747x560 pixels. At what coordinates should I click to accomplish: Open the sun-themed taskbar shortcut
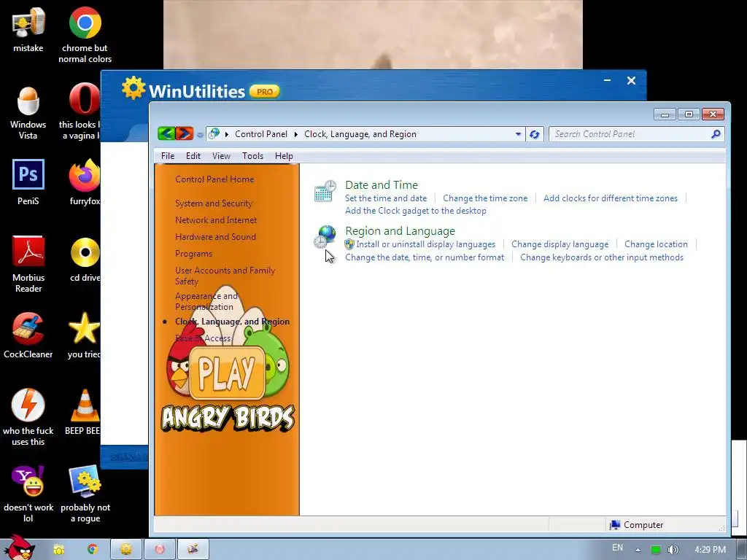tap(58, 550)
